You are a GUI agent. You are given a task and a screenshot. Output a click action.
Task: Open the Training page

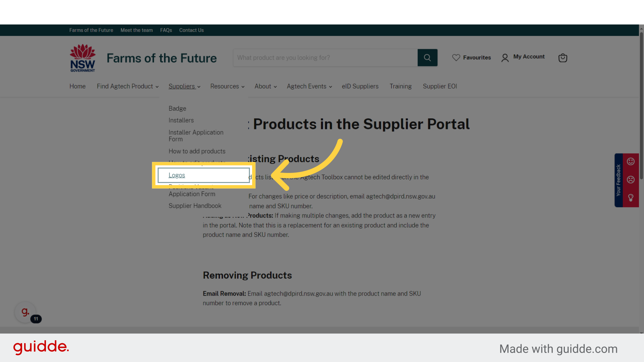pyautogui.click(x=400, y=86)
